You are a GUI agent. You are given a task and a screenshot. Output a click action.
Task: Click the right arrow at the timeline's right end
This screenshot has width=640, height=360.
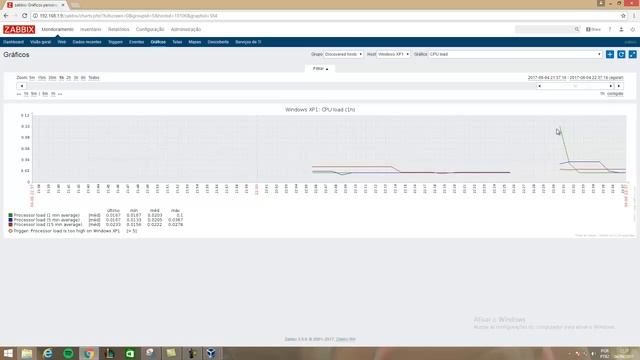coord(619,86)
